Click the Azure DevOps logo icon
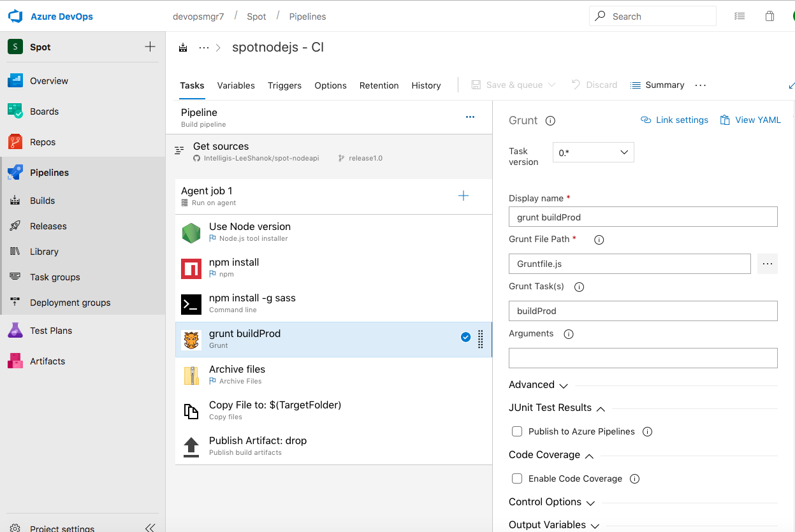This screenshot has height=532, width=795. point(15,17)
